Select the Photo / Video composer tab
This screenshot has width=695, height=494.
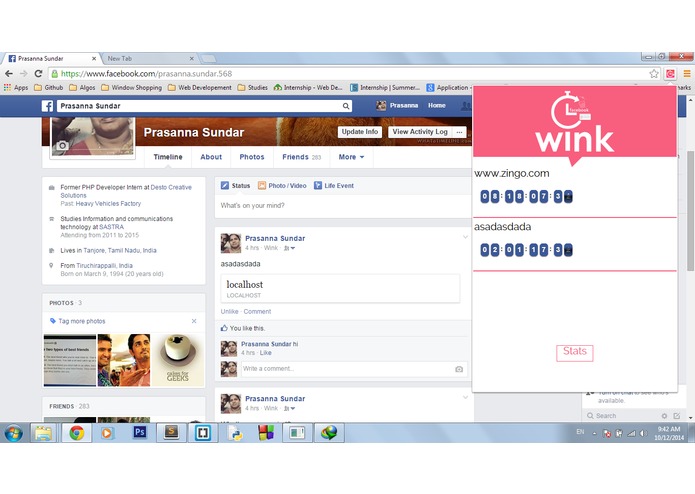tap(282, 186)
